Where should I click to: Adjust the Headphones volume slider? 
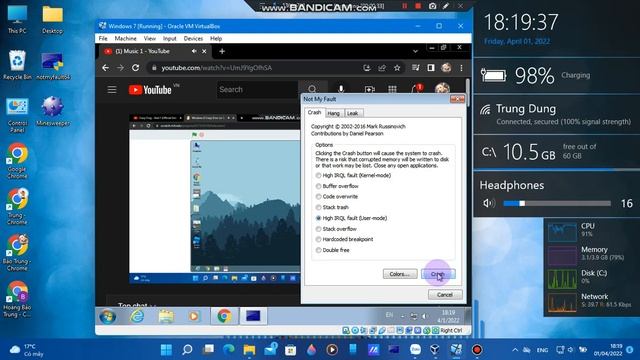click(557, 203)
